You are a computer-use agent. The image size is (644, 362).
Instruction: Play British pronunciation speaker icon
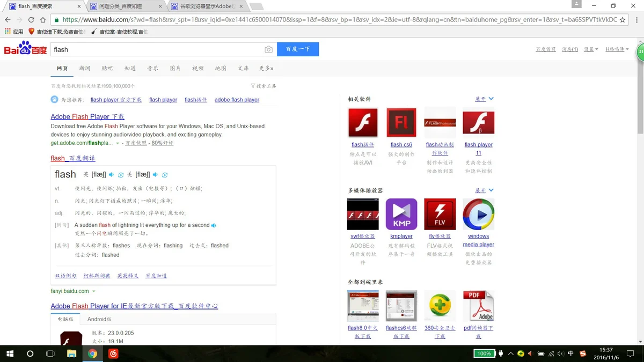(x=112, y=175)
